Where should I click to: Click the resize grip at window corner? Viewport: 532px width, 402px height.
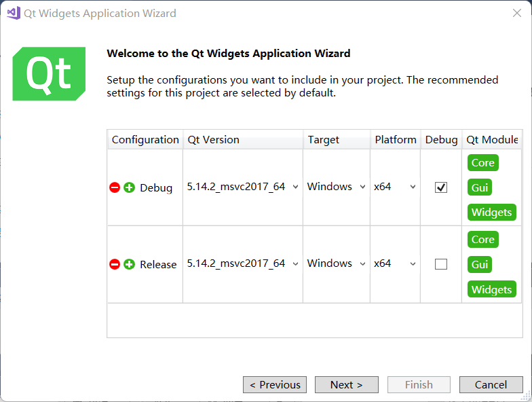pos(526,396)
